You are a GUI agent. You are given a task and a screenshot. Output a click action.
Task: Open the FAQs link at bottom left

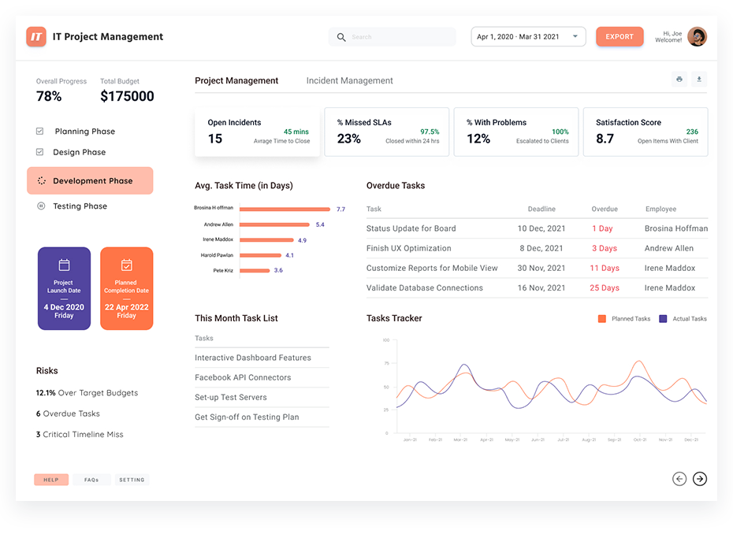pos(92,480)
